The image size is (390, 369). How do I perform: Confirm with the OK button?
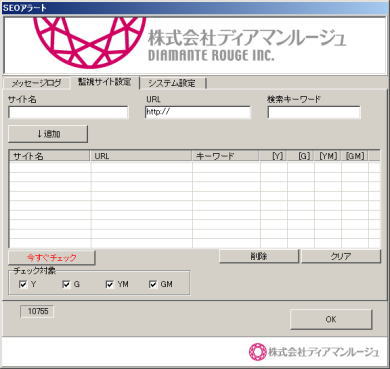point(331,319)
